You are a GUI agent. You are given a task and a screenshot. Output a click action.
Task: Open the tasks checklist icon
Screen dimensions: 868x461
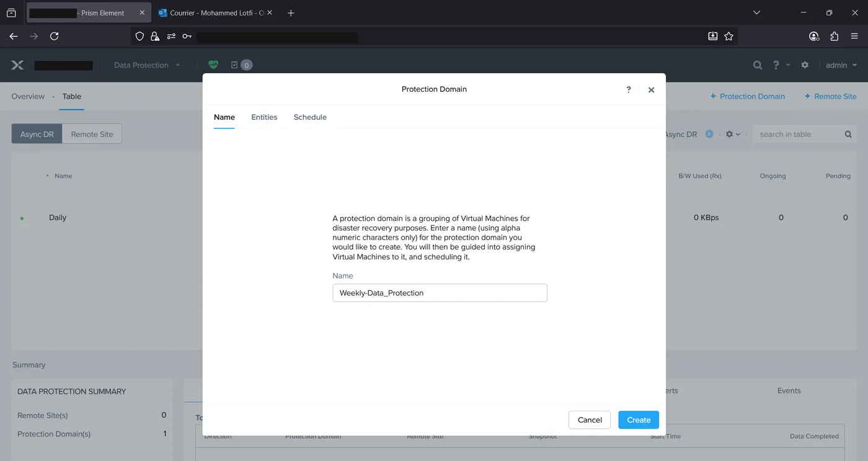pyautogui.click(x=234, y=65)
